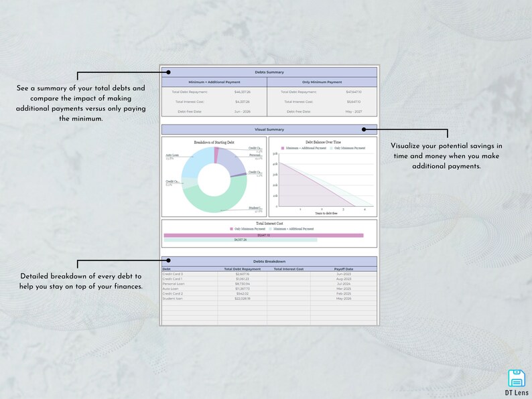Image resolution: width=532 pixels, height=399 pixels.
Task: Select the Personal Loan row name cell
Action: click(190, 284)
